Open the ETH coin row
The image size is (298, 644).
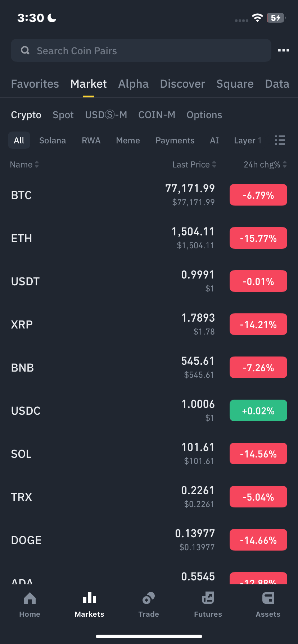(149, 238)
